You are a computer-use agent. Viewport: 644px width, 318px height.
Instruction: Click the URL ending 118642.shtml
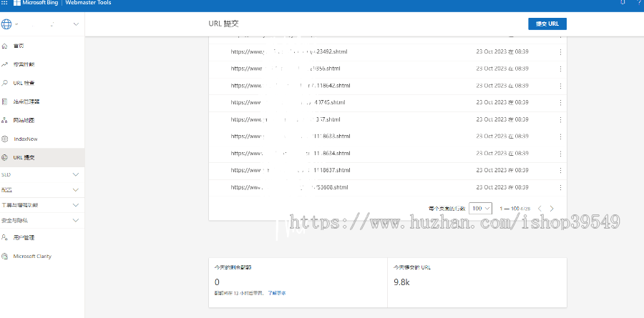(x=290, y=86)
